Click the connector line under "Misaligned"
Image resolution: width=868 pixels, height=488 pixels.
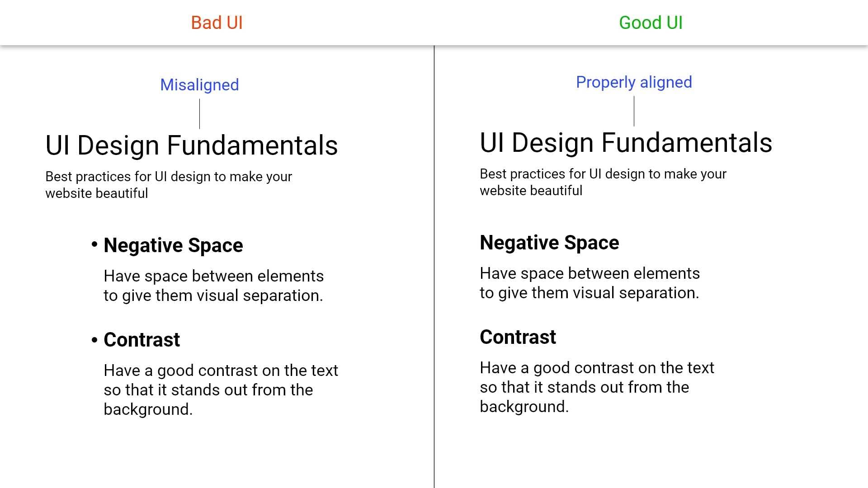199,114
